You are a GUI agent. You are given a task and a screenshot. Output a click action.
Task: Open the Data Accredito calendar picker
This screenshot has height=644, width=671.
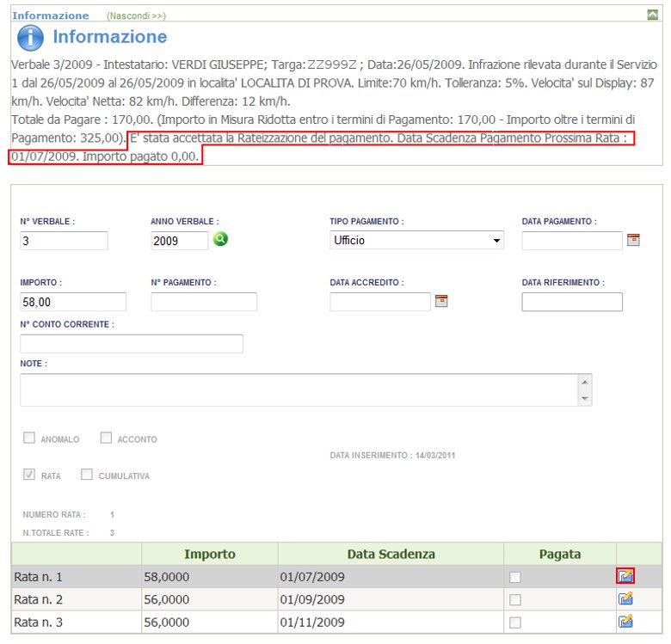441,301
